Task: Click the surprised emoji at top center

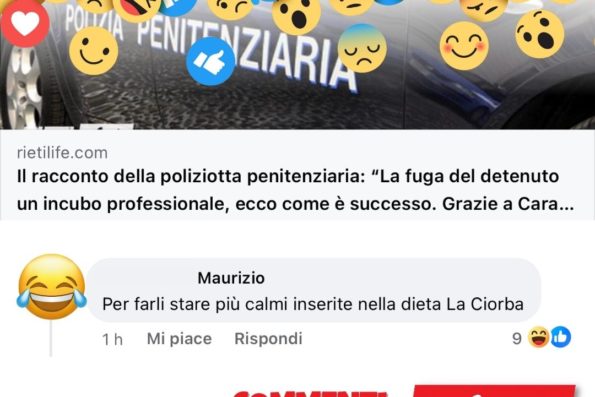Action: click(x=296, y=15)
